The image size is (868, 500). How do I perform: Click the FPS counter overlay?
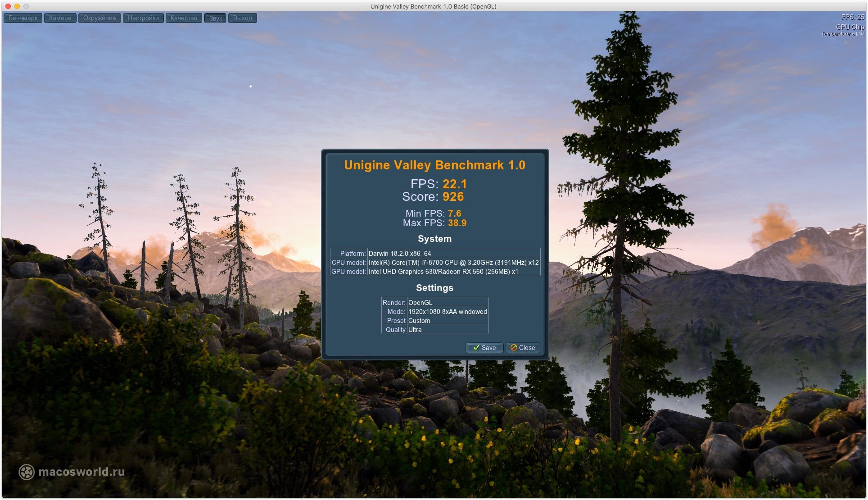pos(852,17)
